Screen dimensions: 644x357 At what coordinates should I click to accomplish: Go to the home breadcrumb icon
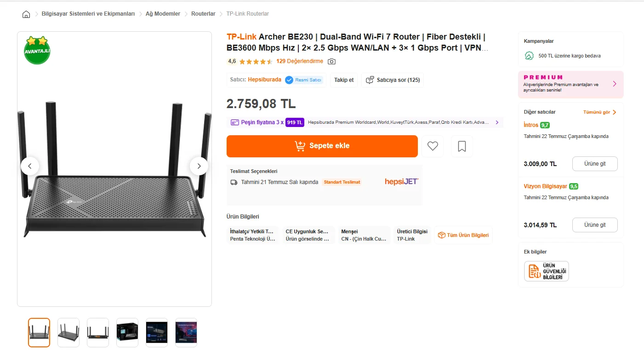(x=26, y=14)
